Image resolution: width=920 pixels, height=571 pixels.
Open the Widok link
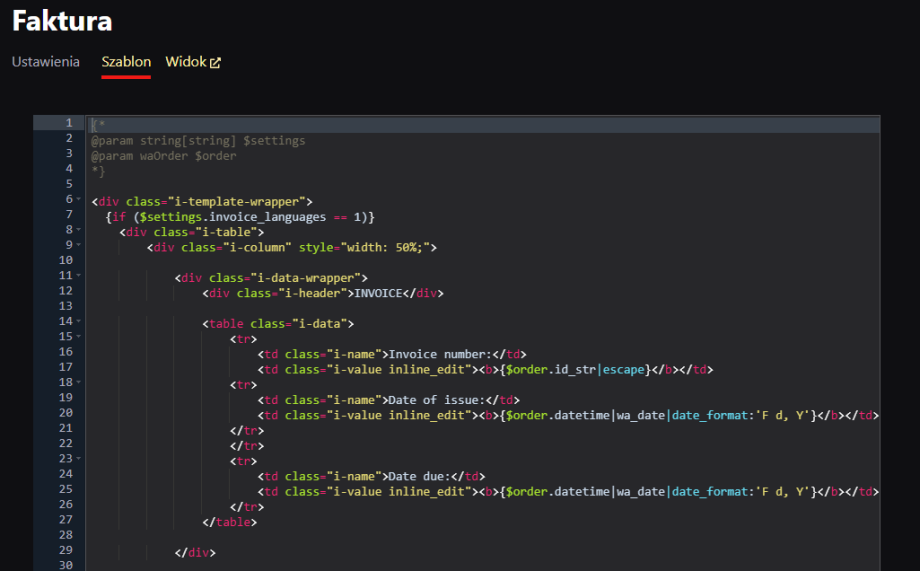[x=185, y=62]
